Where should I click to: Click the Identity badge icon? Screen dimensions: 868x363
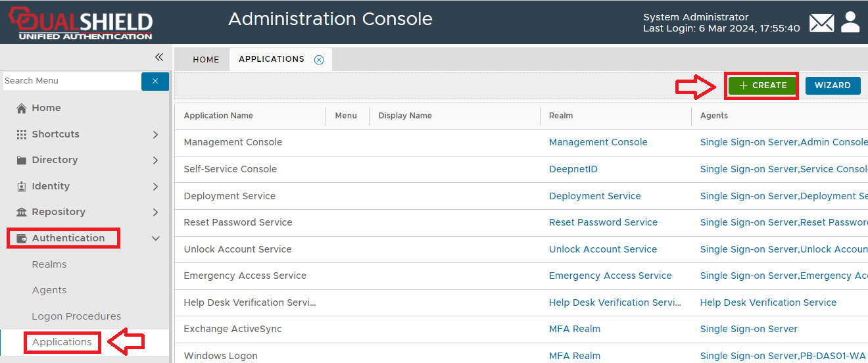22,187
